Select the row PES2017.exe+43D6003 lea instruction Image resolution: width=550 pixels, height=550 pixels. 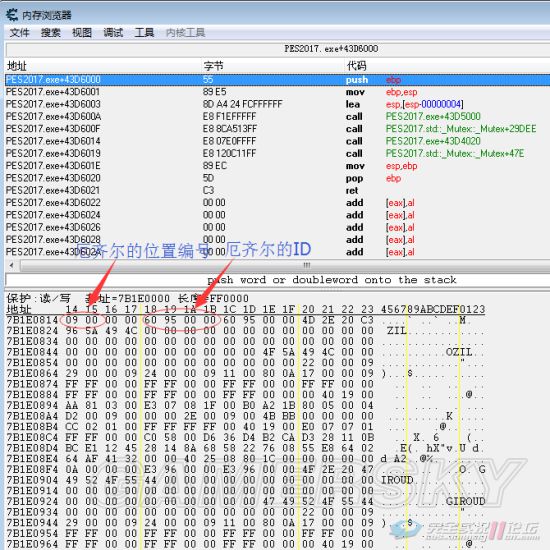[277, 104]
